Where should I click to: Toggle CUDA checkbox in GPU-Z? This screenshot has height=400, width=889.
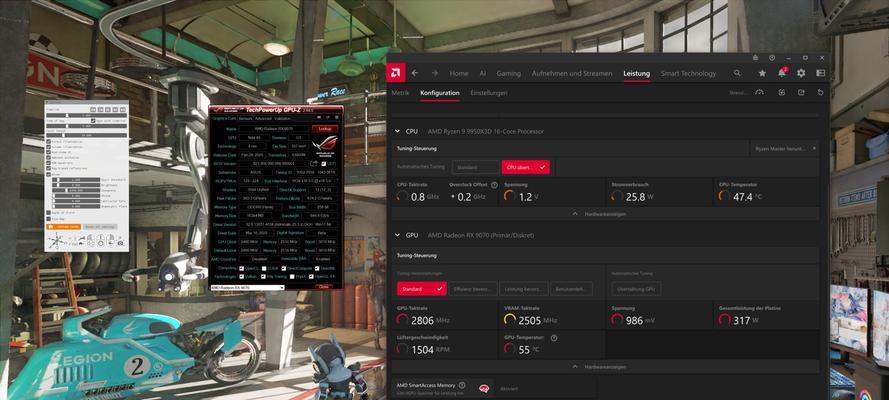click(264, 269)
